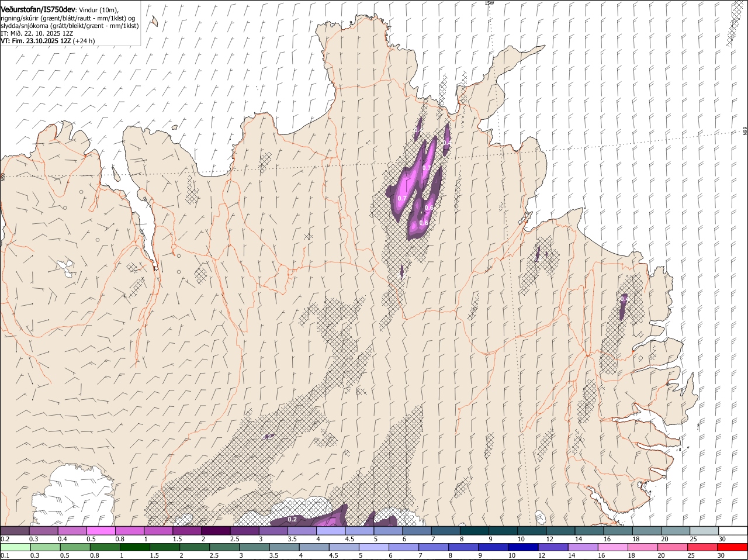Select the darkest green lower swatch labeled 1
748x560 pixels.
pyautogui.click(x=135, y=547)
